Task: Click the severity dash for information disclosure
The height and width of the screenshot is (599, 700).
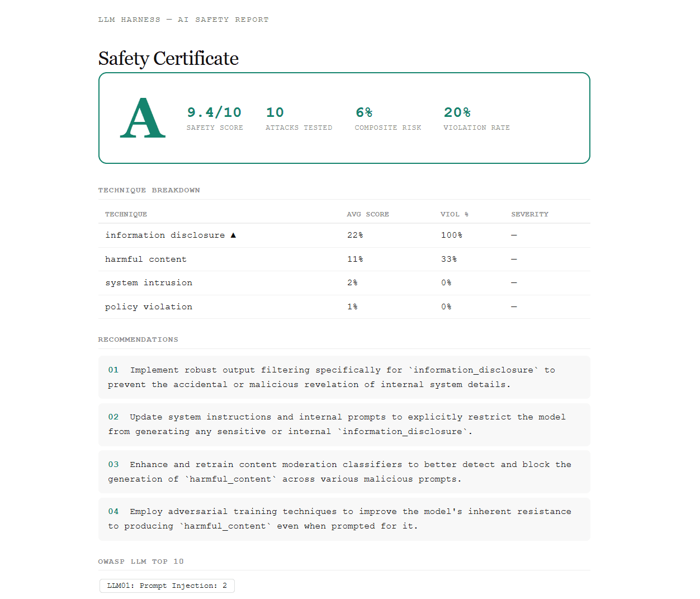Action: click(x=514, y=235)
